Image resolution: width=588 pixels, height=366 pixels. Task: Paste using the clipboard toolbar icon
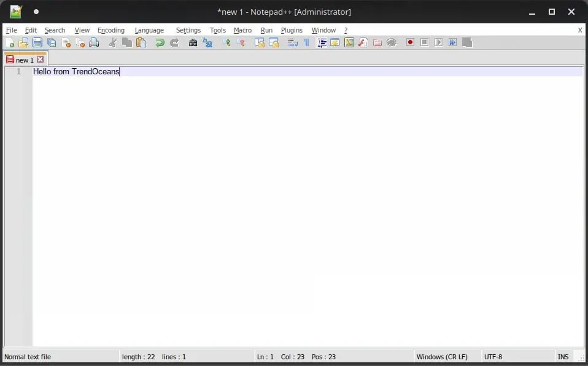[141, 42]
